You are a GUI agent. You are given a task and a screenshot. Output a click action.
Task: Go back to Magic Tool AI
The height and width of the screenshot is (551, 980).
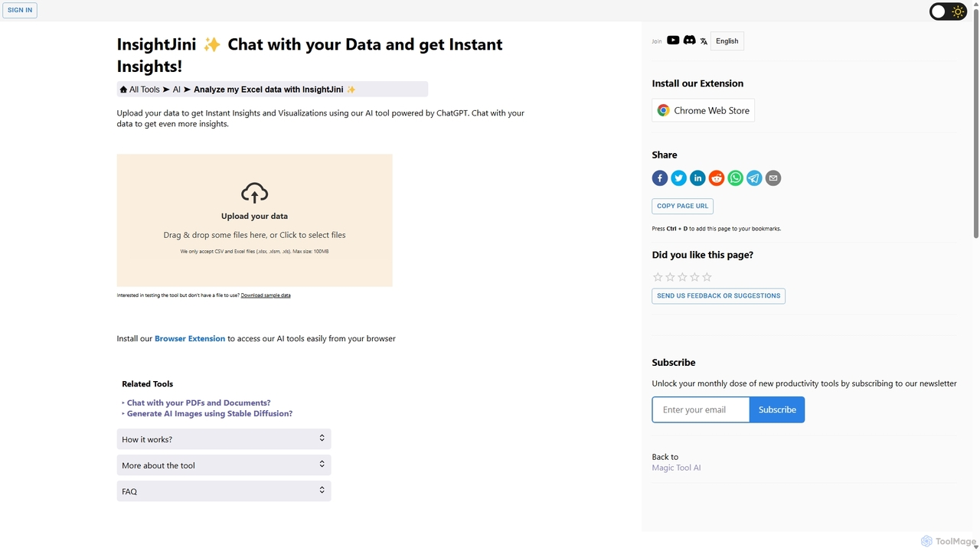point(676,468)
